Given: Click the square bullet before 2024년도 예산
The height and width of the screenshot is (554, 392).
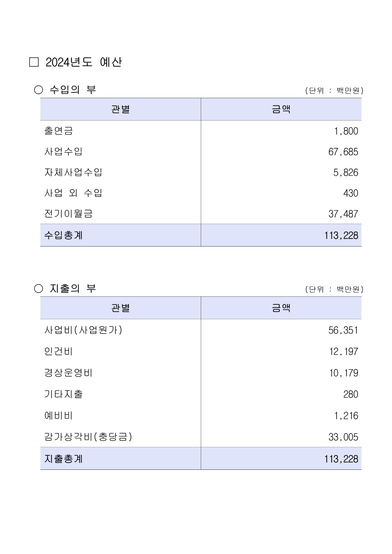Looking at the screenshot, I should (x=34, y=62).
